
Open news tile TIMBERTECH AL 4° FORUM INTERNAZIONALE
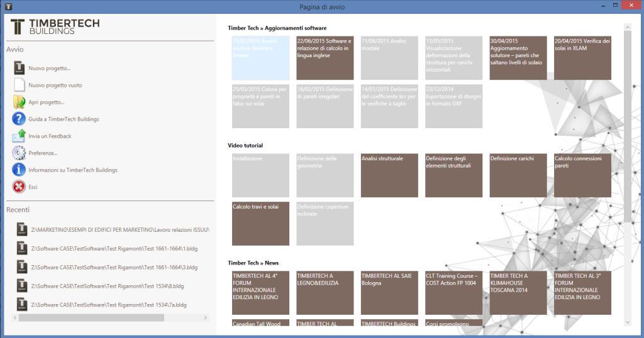tap(260, 293)
